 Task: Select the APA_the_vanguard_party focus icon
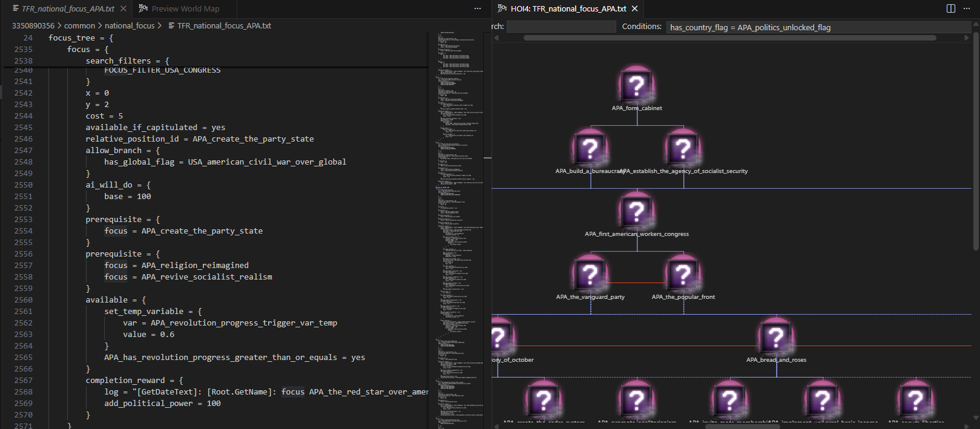(x=590, y=273)
